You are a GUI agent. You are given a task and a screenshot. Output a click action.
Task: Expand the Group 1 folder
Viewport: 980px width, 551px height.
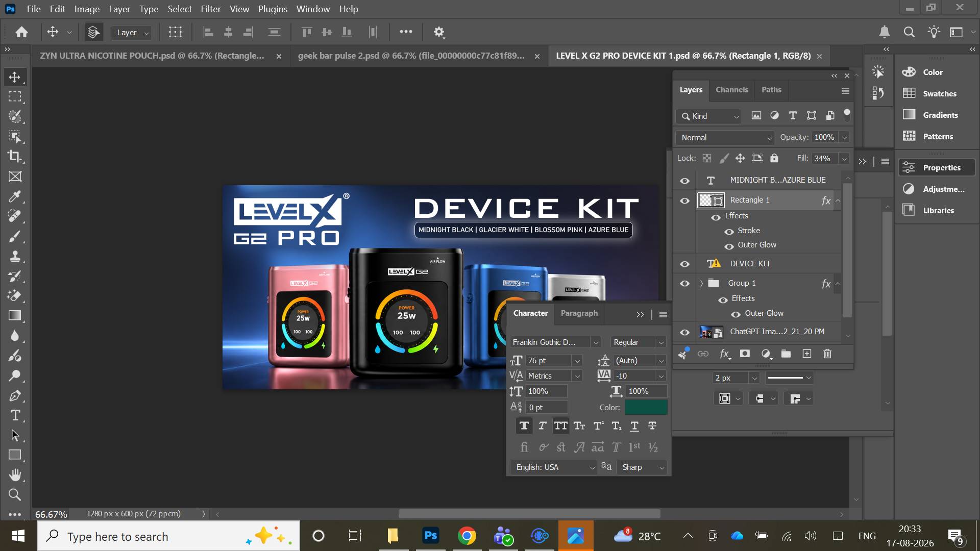(x=701, y=283)
